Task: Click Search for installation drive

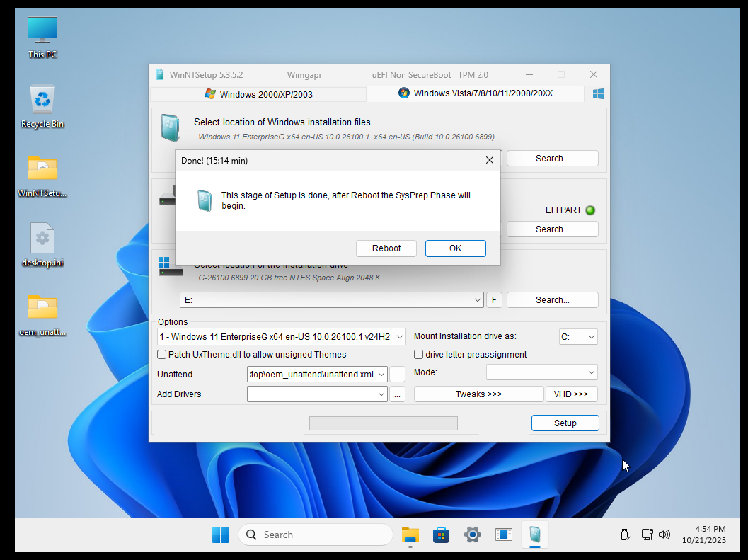Action: coord(553,299)
